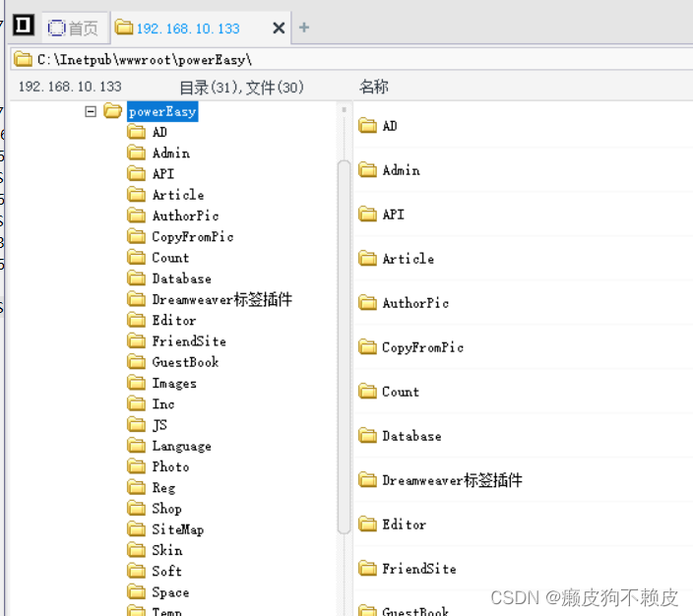
Task: Open API folder icon in tree
Action: pos(136,173)
